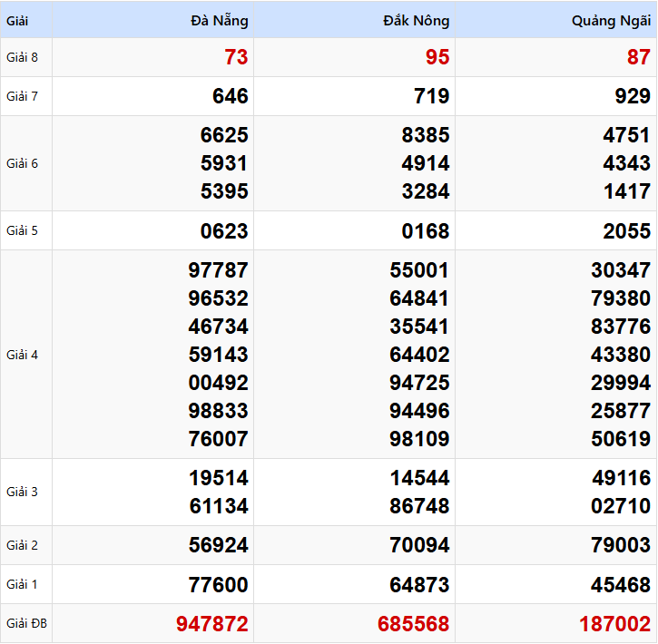Pick Giải 4 number 98833
Screen dimensions: 658x644
pos(218,411)
